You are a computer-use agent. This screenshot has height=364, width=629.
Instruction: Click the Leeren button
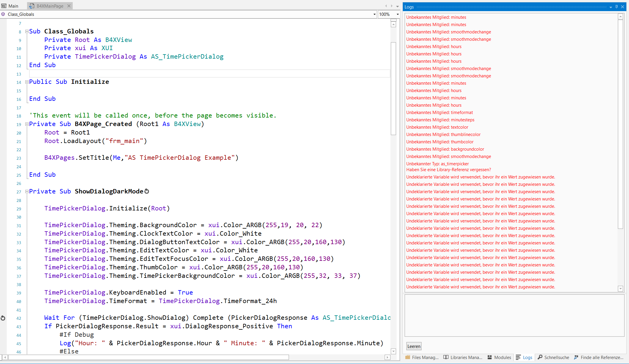click(x=414, y=346)
